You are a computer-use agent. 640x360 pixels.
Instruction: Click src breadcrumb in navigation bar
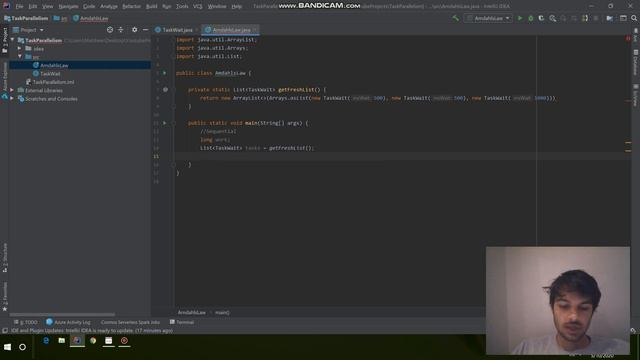coord(60,18)
